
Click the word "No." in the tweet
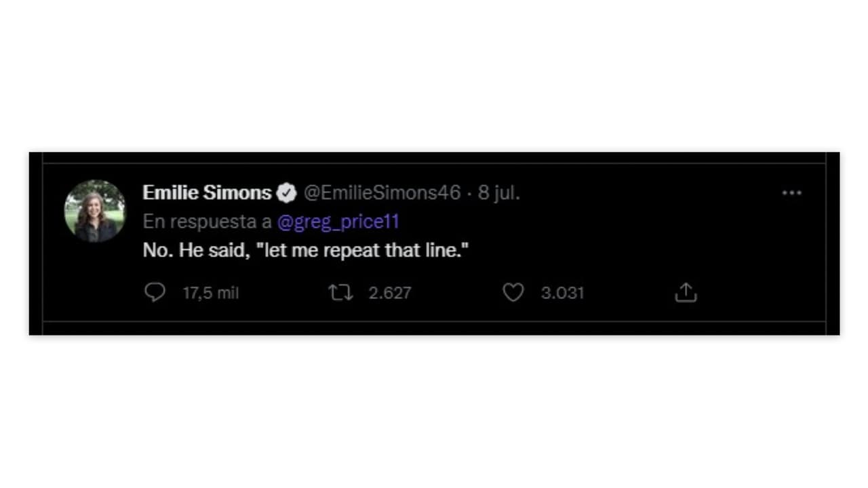(x=157, y=250)
